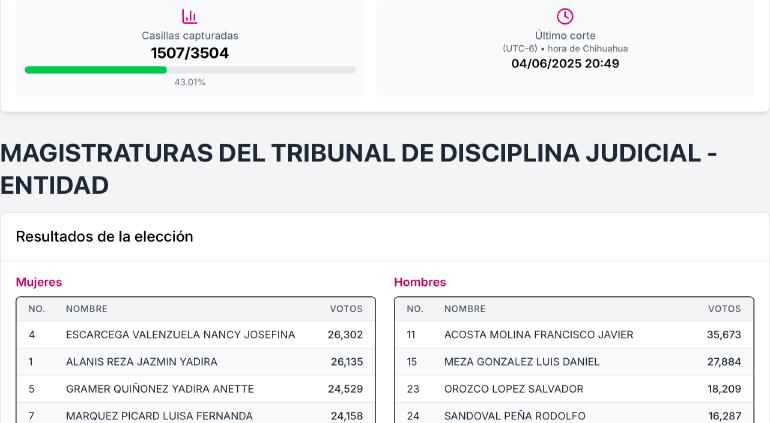Click the NOMBRE column header in Hombres table

click(x=465, y=309)
